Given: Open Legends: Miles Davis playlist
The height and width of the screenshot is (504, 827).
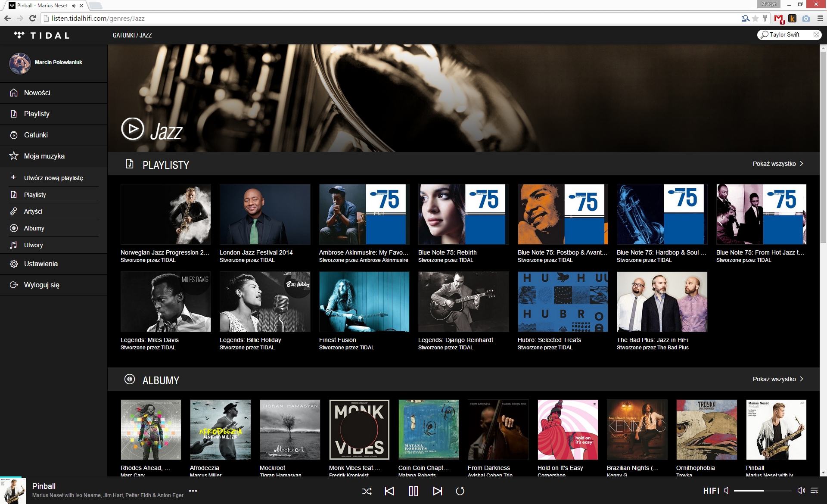Looking at the screenshot, I should pyautogui.click(x=166, y=302).
